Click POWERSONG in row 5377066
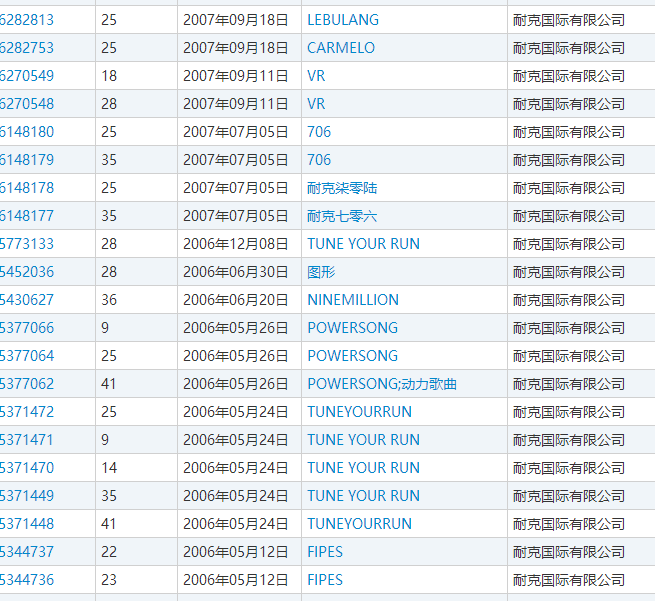 [353, 328]
